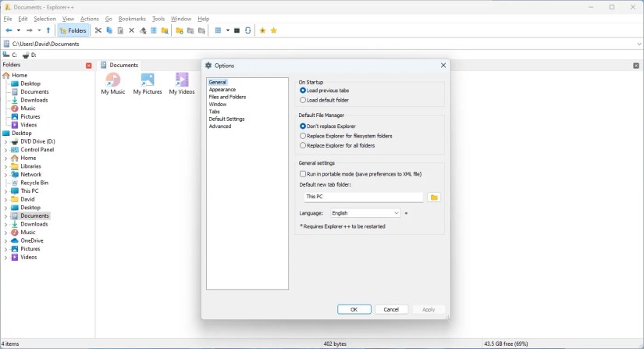Screen dimensions: 644x349
Task: Open the Bookmarks menu
Action: [x=132, y=19]
